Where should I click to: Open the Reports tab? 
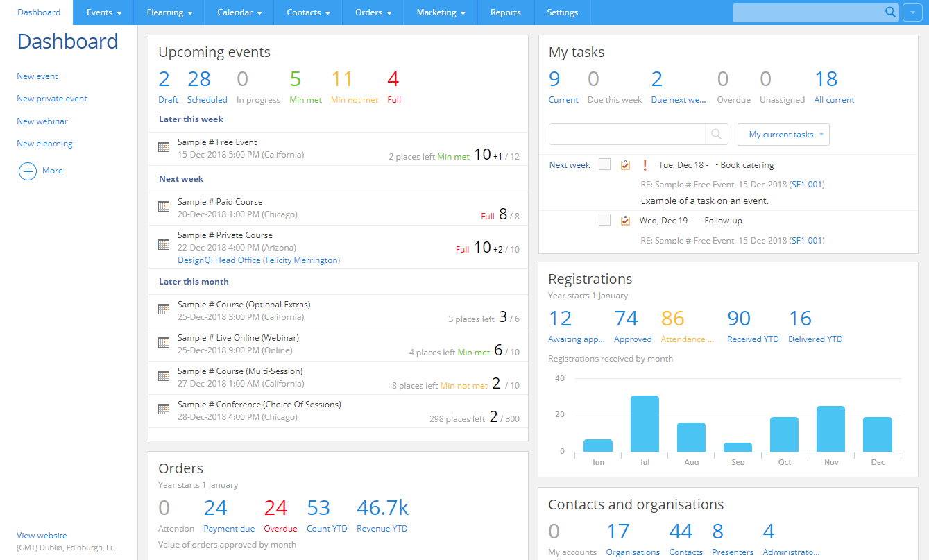506,12
